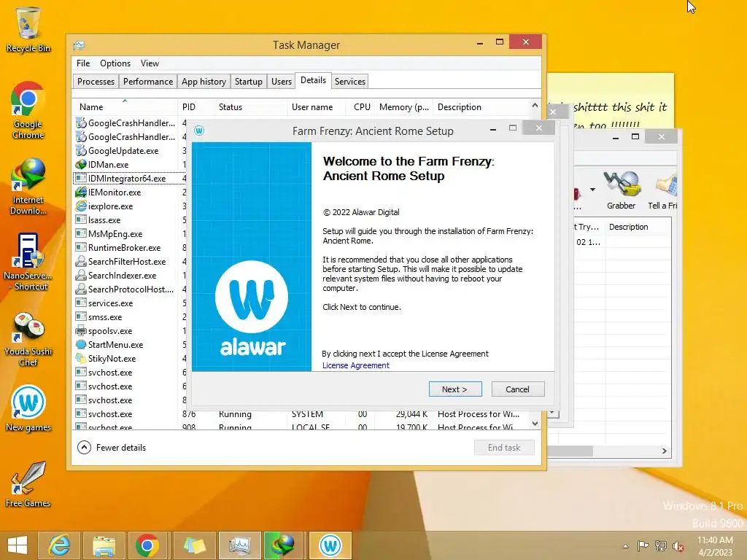Screen dimensions: 747x560
Task: Select the IEMonitor.exe process row
Action: 128,192
